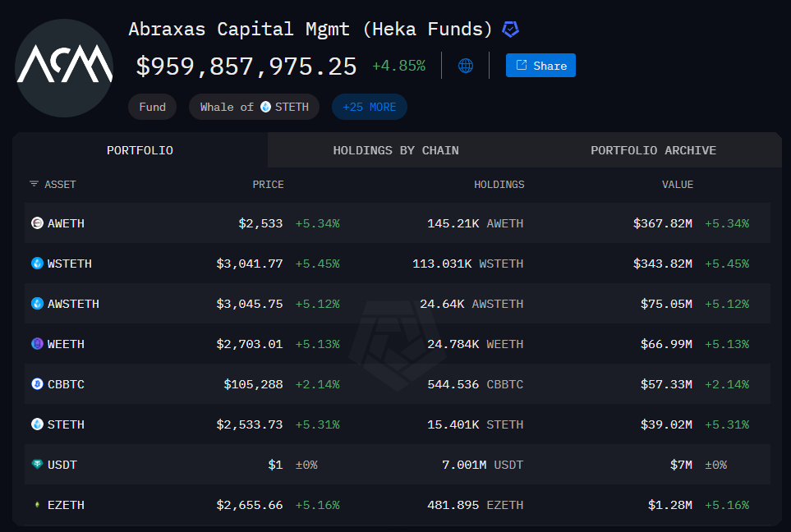The image size is (791, 532).
Task: Click the filter icon beside ASSET header
Action: point(34,184)
